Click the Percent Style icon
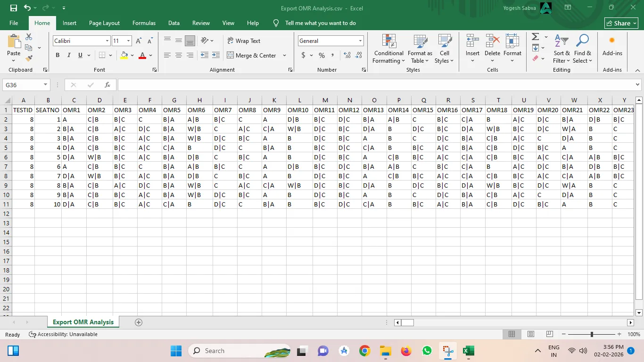This screenshot has height=362, width=644. (321, 55)
